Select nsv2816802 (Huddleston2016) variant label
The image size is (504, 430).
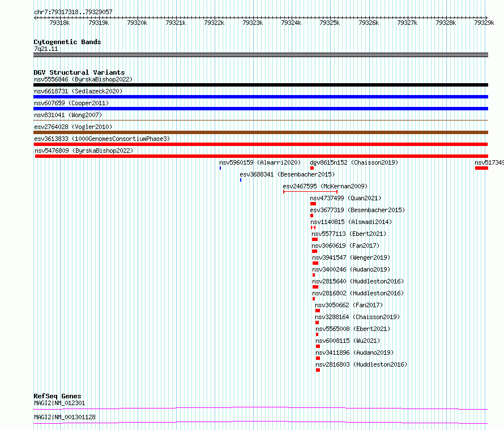pos(358,293)
